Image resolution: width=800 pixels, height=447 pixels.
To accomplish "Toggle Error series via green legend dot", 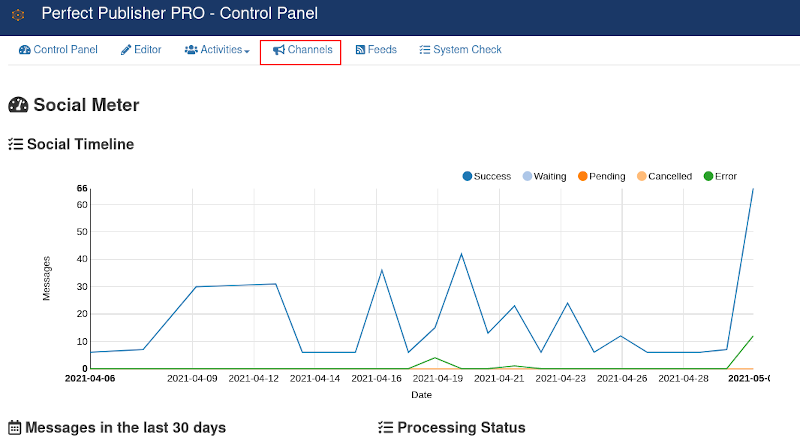I will click(708, 176).
